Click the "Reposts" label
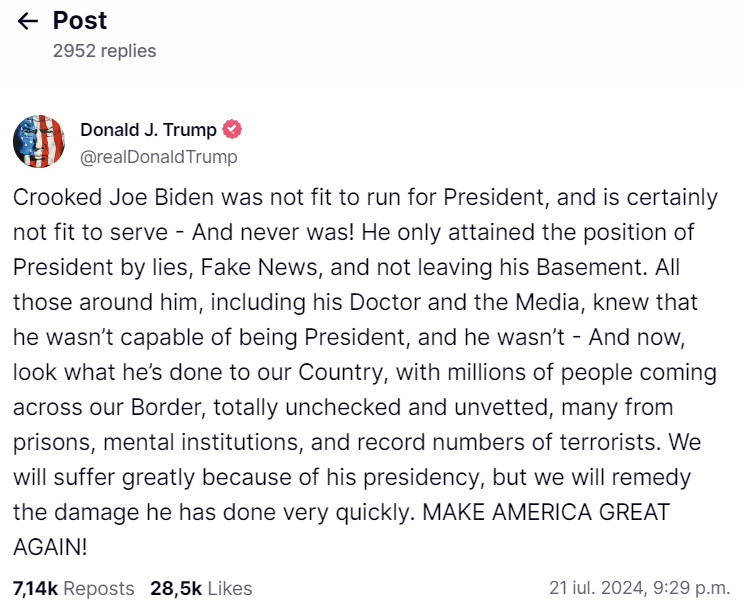 [99, 588]
